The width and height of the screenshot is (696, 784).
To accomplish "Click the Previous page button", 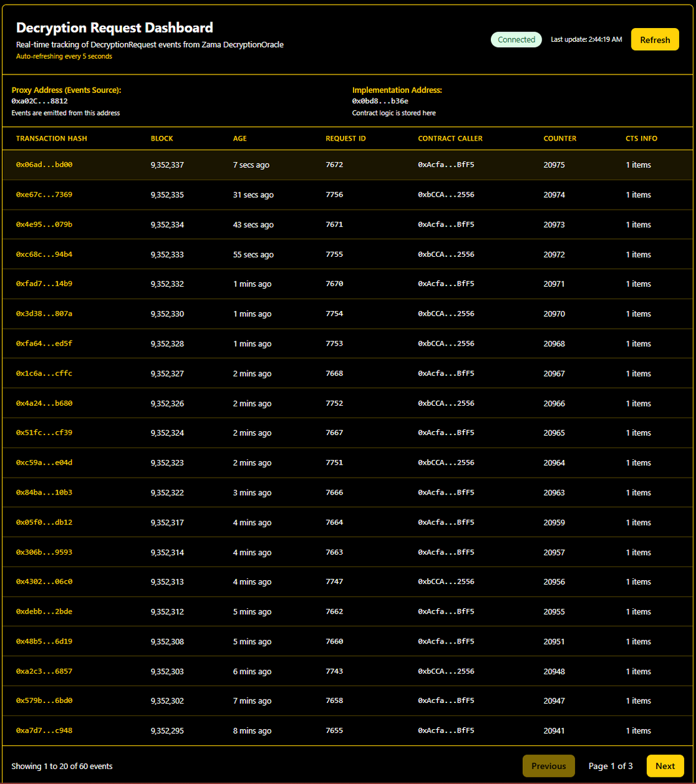I will pos(549,766).
